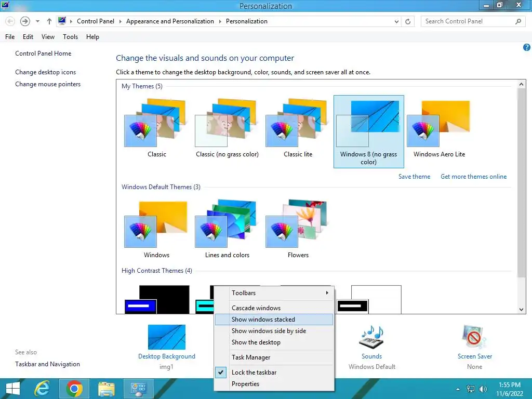The image size is (532, 399).
Task: Open the volume speaker tray icon
Action: tap(483, 389)
